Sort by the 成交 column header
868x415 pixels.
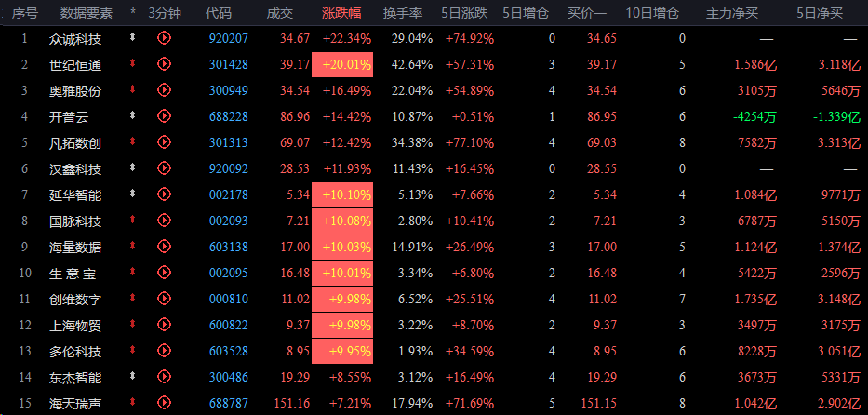click(279, 13)
